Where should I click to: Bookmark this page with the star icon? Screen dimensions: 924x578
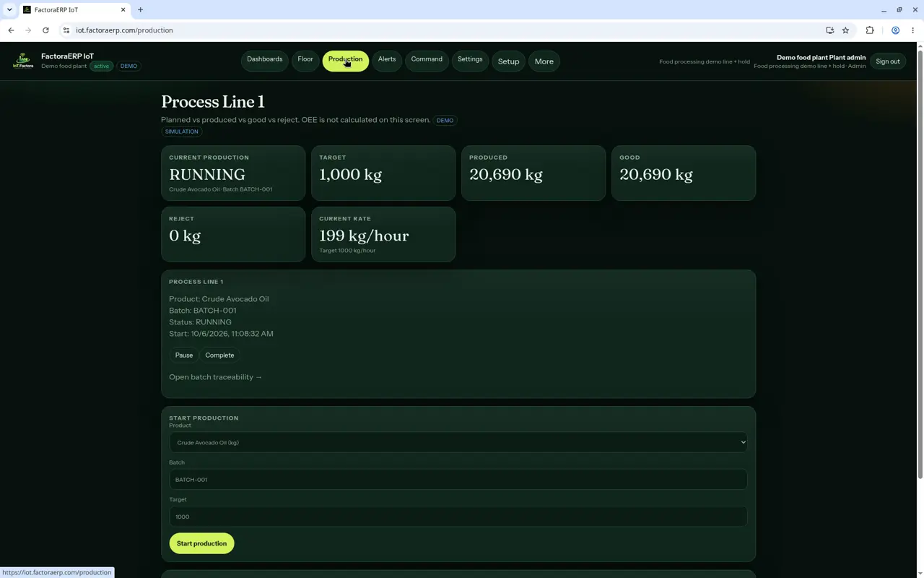tap(845, 30)
